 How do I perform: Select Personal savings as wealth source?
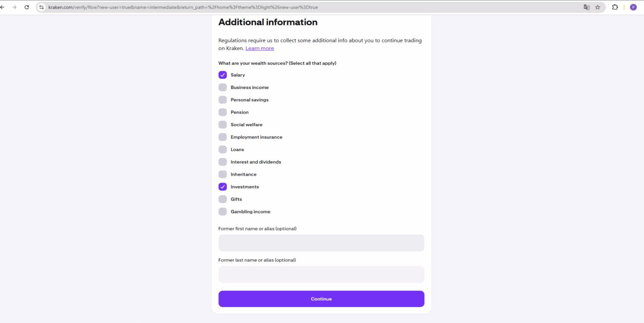click(x=223, y=100)
